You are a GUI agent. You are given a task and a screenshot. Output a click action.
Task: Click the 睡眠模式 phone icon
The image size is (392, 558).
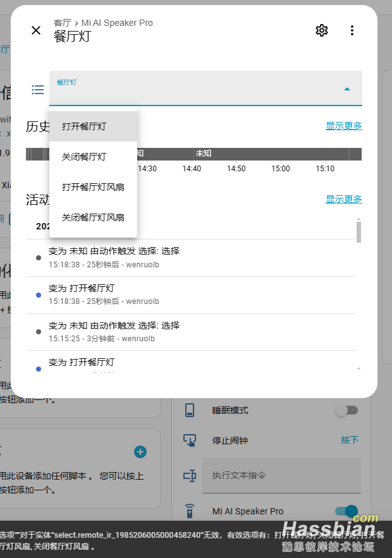(x=190, y=410)
